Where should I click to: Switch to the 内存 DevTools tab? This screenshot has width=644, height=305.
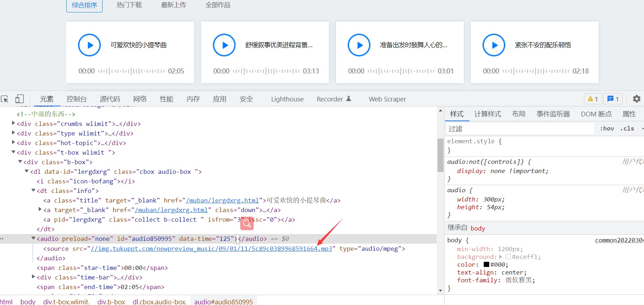click(193, 99)
